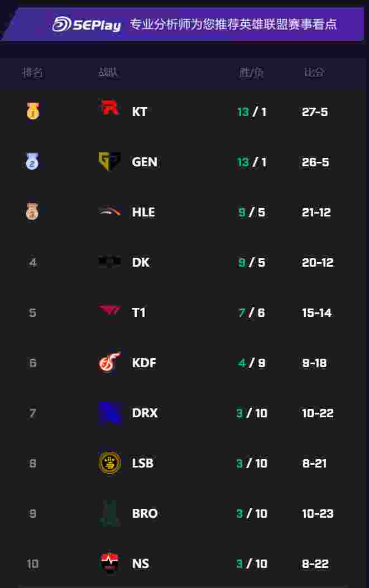Viewport: 369px width, 588px height.
Task: Click the LSB team logo
Action: pos(109,463)
